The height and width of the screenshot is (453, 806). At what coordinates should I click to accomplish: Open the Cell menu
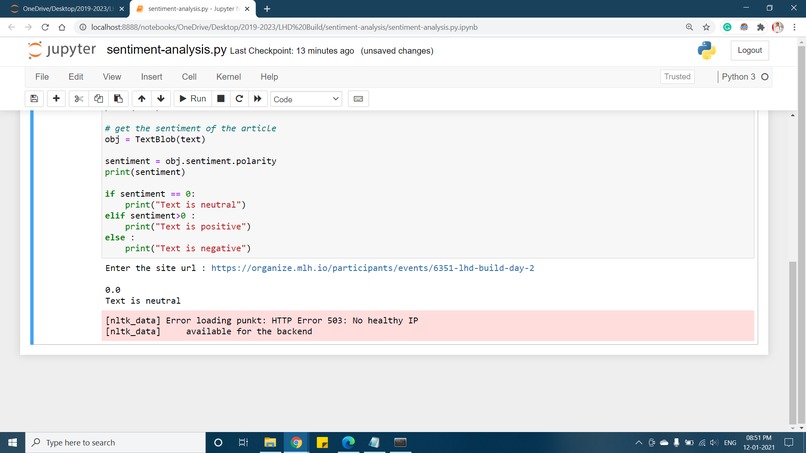189,77
